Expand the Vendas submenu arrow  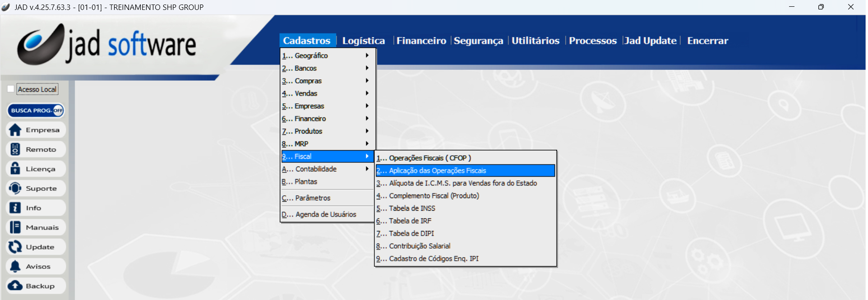pyautogui.click(x=367, y=93)
